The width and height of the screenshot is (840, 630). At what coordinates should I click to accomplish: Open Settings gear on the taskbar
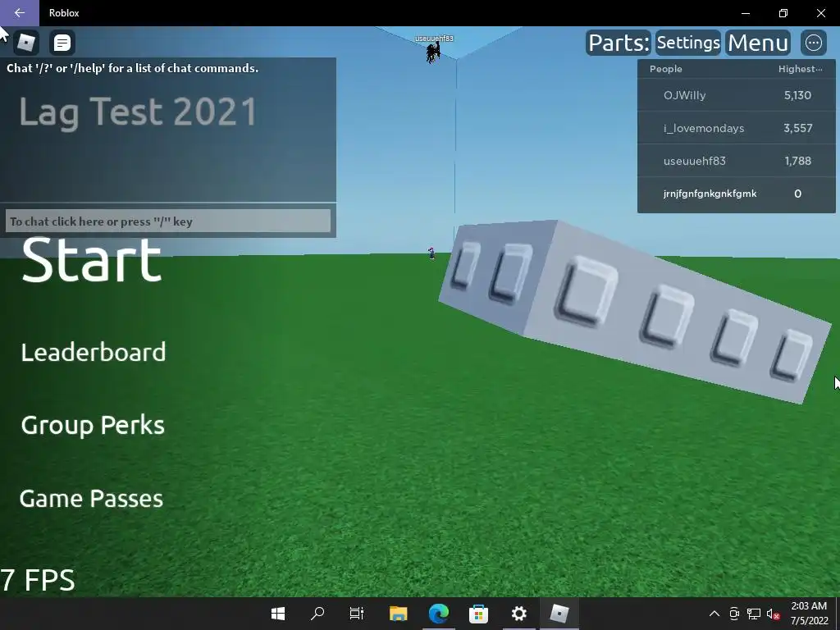(518, 614)
